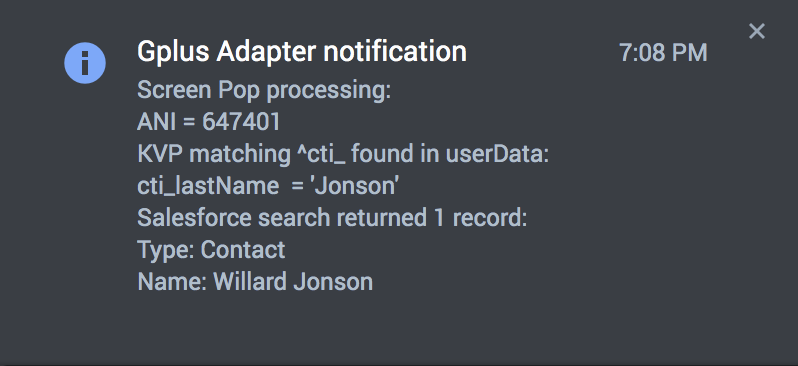This screenshot has height=366, width=798.
Task: Click the KVP matching text
Action: [x=214, y=154]
